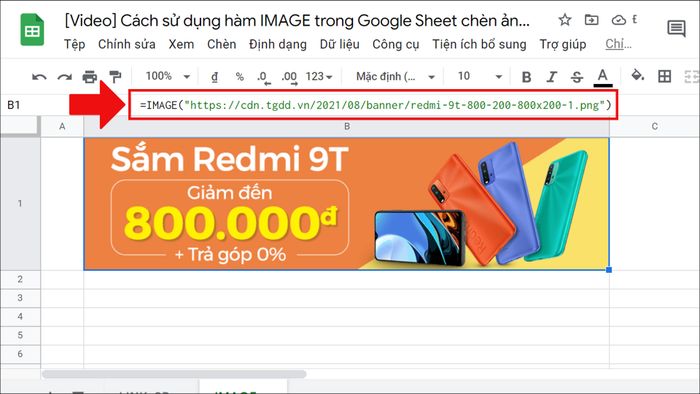700x394 pixels.
Task: Select row 6 header
Action: tap(20, 354)
